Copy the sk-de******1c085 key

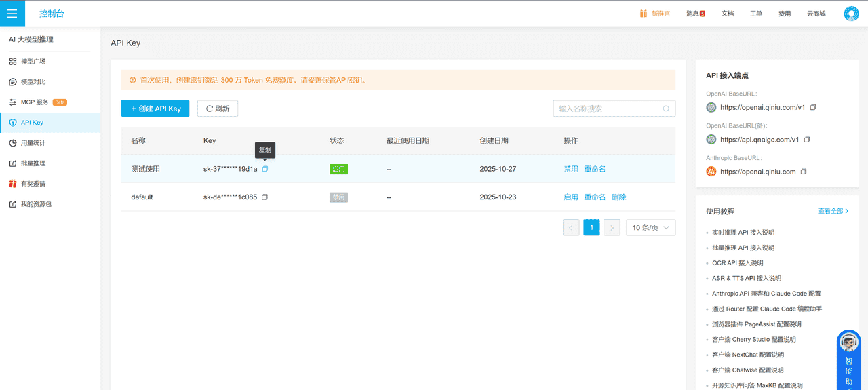tap(264, 197)
